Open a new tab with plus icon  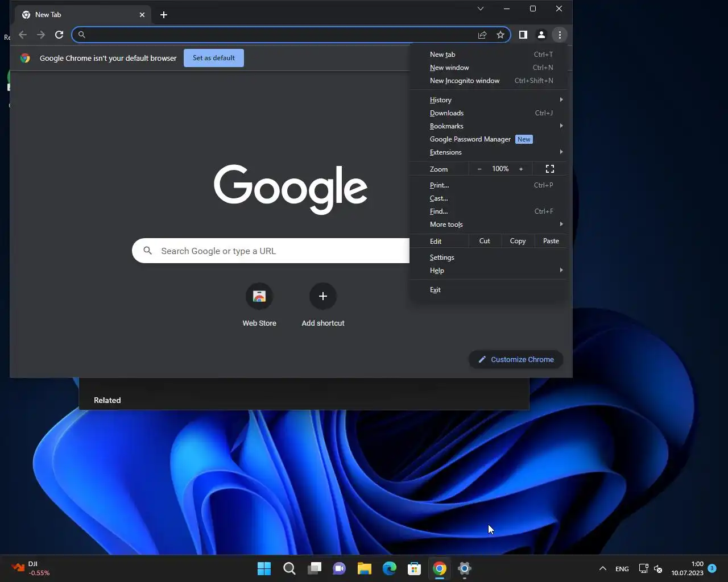click(x=164, y=15)
